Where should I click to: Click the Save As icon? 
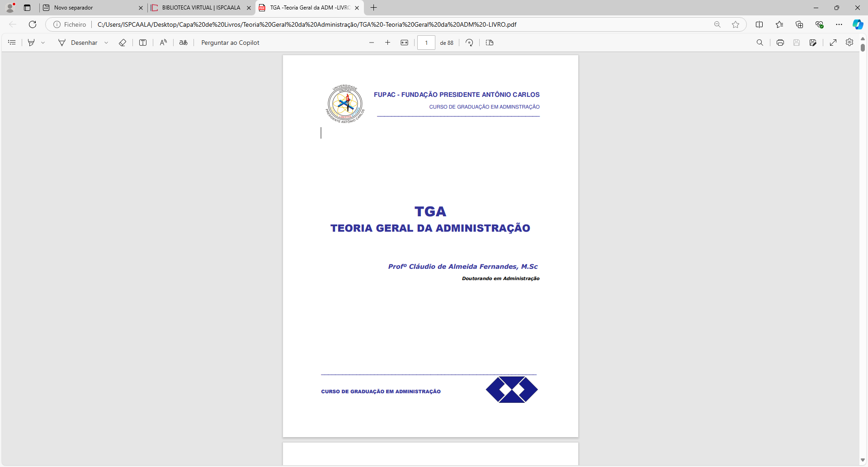[x=813, y=43]
